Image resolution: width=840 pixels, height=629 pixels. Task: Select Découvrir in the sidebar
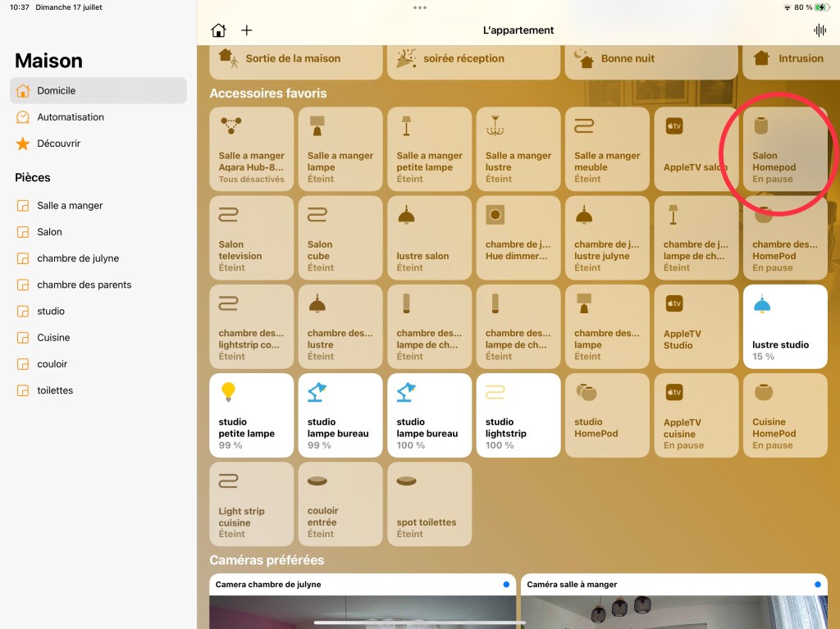pyautogui.click(x=58, y=144)
